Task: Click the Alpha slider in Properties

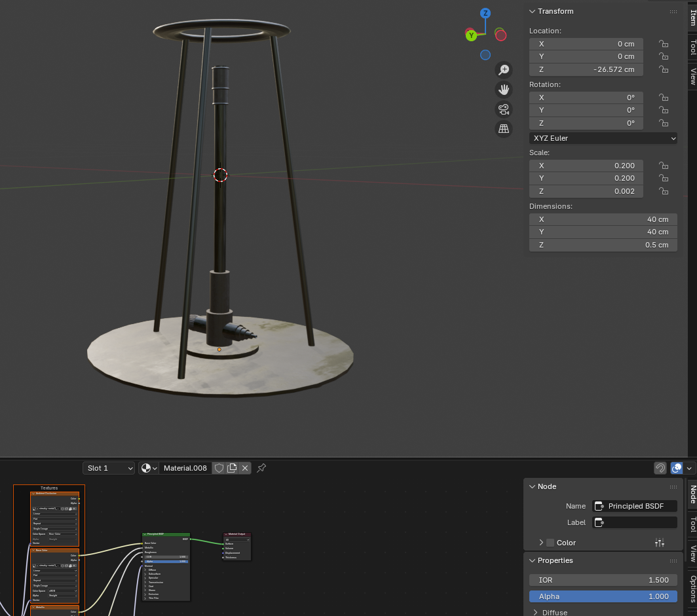Action: pyautogui.click(x=603, y=596)
